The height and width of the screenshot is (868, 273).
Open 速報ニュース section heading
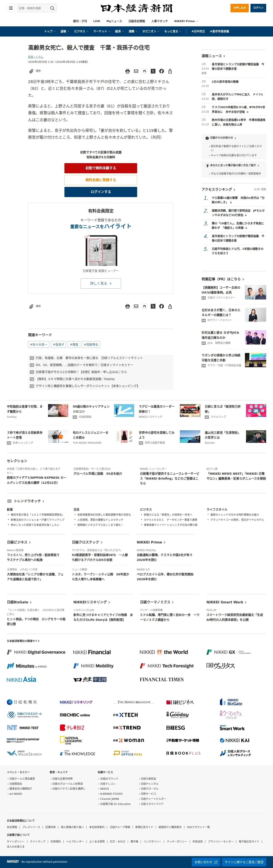(213, 56)
